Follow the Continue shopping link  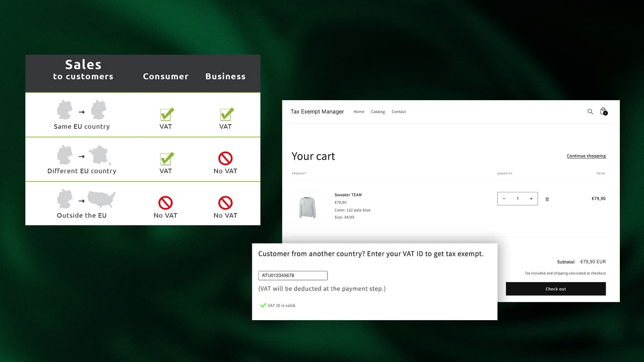tap(586, 156)
